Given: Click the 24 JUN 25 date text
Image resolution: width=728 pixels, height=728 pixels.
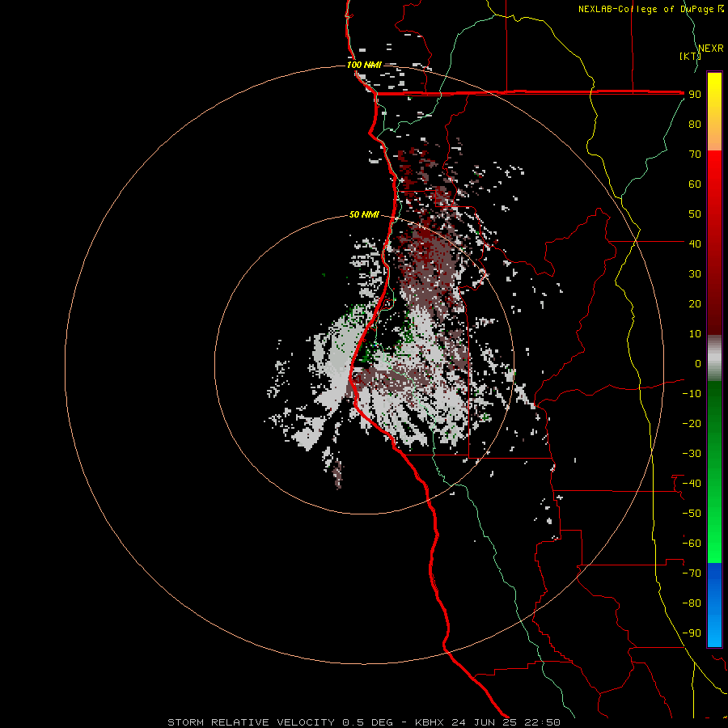Looking at the screenshot, I should pyautogui.click(x=484, y=722).
